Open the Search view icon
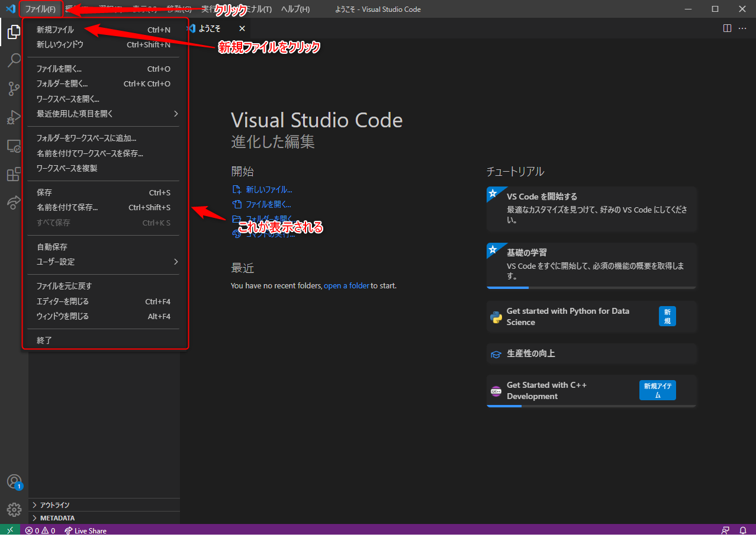Viewport: 756px width, 537px height. click(14, 60)
